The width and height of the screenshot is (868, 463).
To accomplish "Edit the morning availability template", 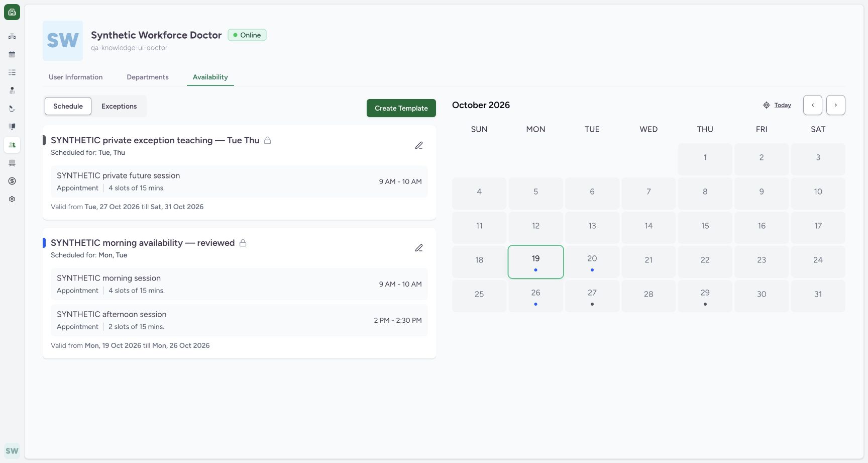I will click(x=419, y=248).
